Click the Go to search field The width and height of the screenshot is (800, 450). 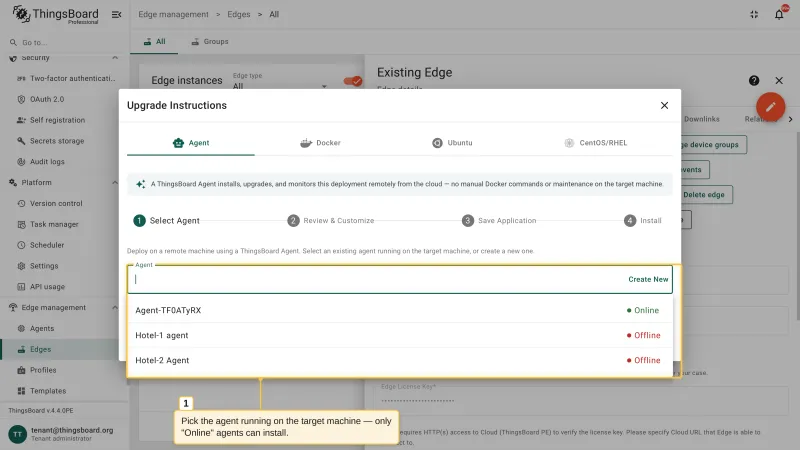pos(64,42)
